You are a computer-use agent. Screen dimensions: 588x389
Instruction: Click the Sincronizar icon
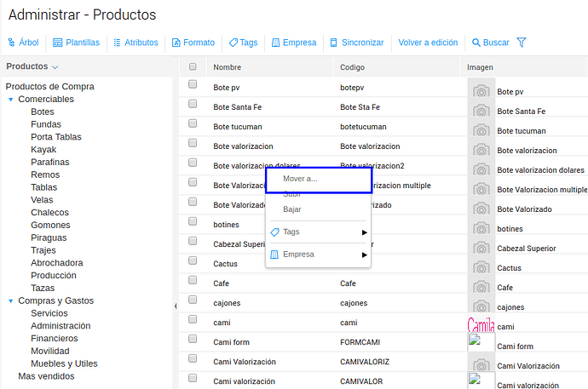pyautogui.click(x=334, y=43)
